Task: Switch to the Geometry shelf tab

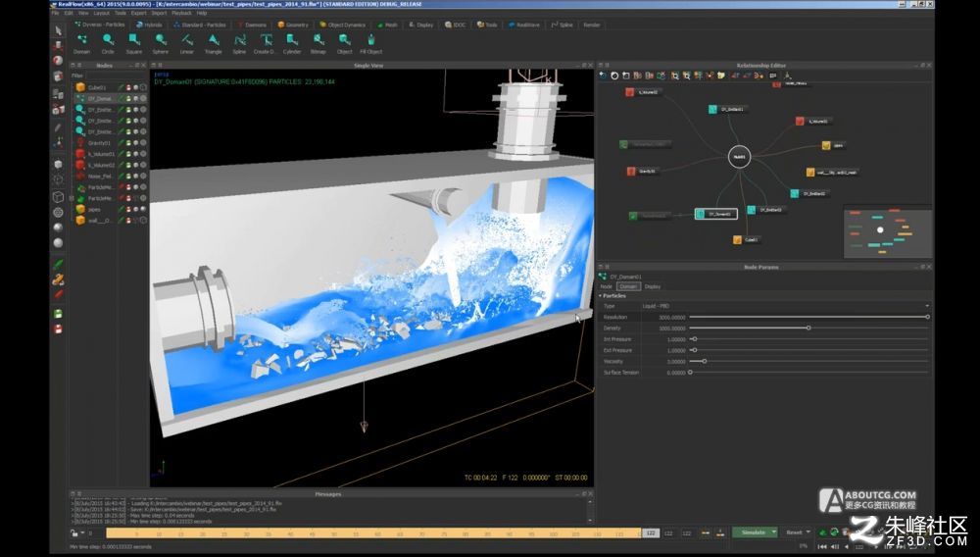Action: 293,25
